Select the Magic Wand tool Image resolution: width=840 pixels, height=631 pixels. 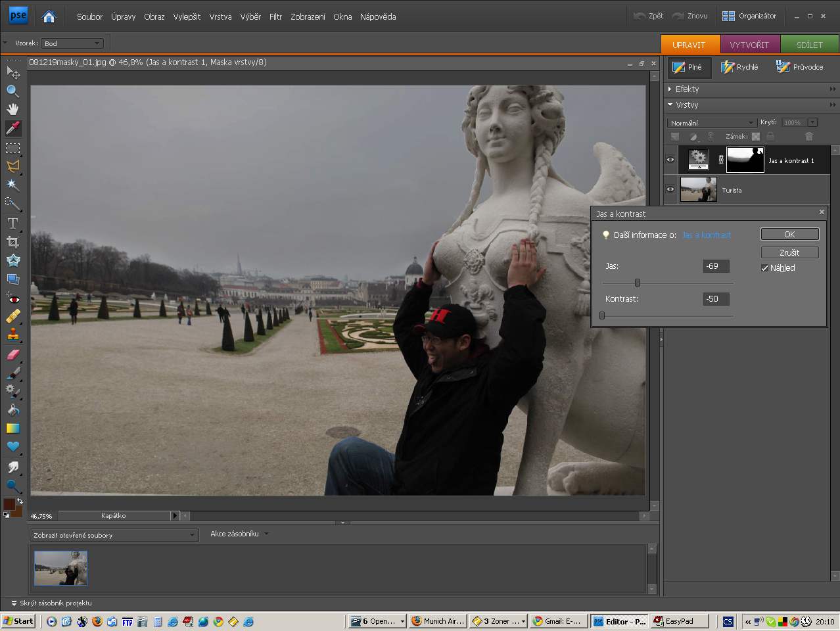[x=12, y=185]
